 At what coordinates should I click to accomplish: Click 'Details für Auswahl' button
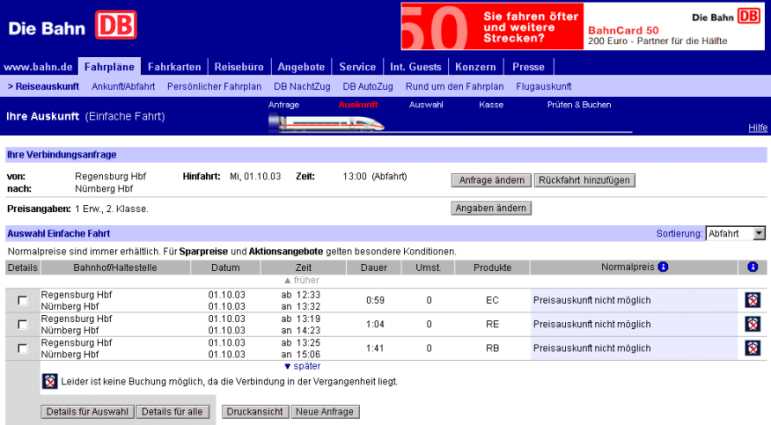[87, 412]
